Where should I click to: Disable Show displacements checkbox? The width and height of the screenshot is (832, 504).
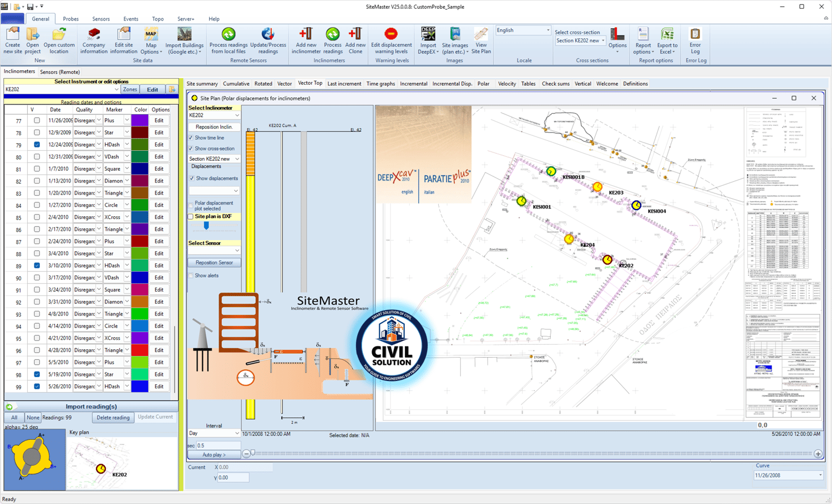point(192,179)
